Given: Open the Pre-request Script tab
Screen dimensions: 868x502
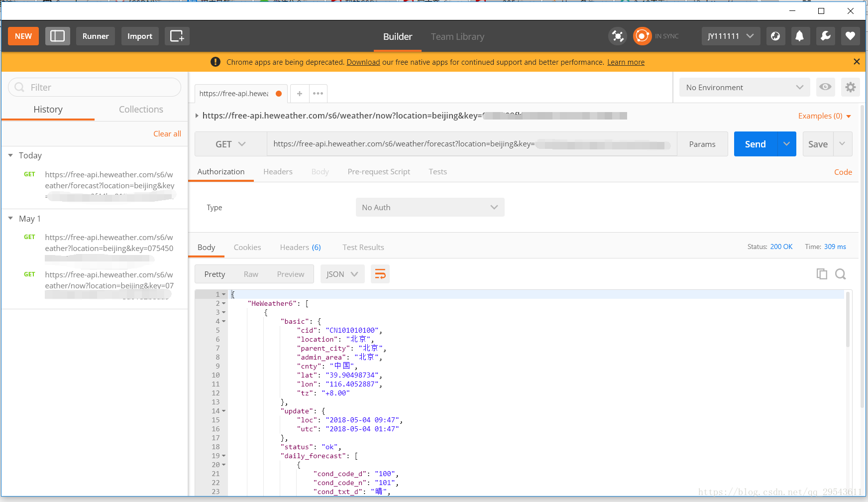Looking at the screenshot, I should click(x=379, y=171).
